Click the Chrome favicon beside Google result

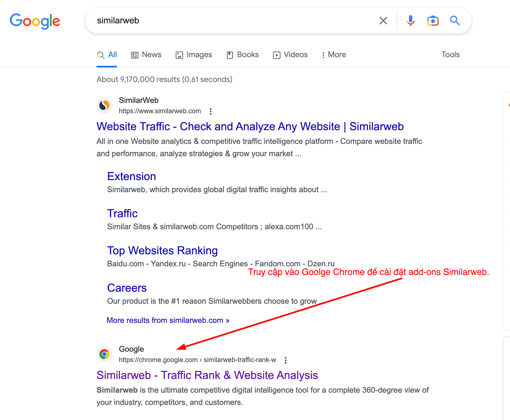(x=104, y=354)
